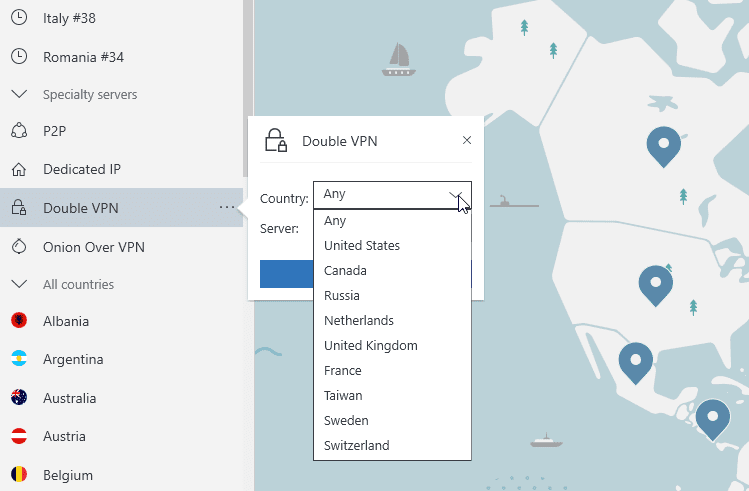Viewport: 749px width, 491px height.
Task: Collapse the All countries section
Action: click(18, 285)
